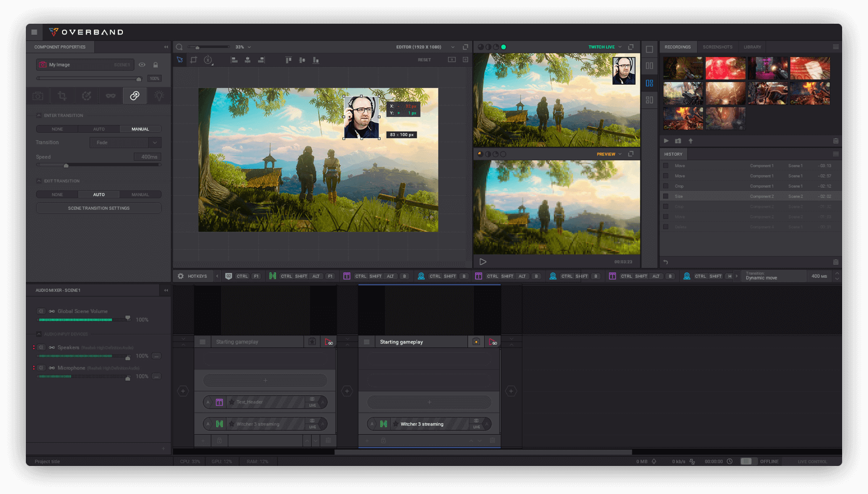The height and width of the screenshot is (494, 868).
Task: Set exit transition to Manual
Action: (x=140, y=195)
